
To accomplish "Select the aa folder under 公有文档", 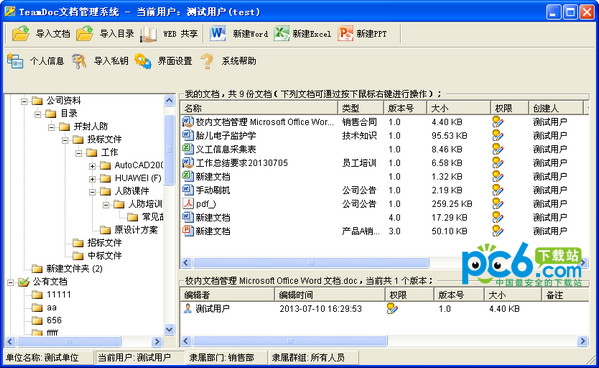I will pyautogui.click(x=52, y=307).
